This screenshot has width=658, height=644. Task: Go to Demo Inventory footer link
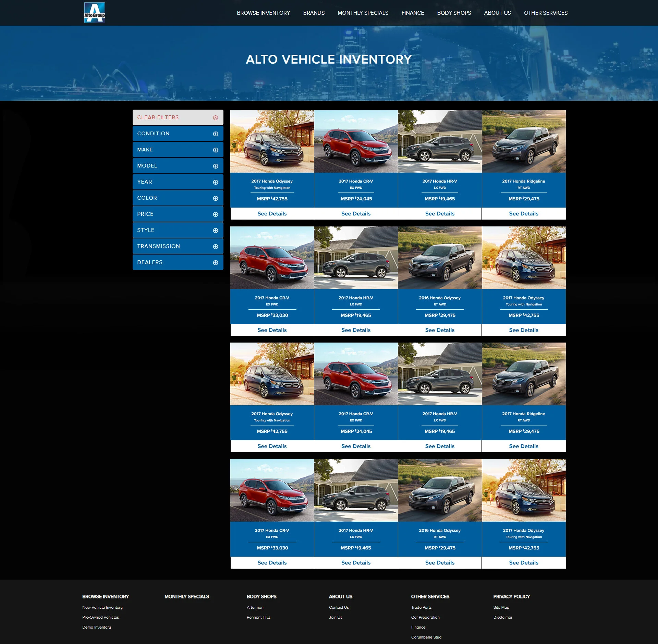(x=97, y=628)
